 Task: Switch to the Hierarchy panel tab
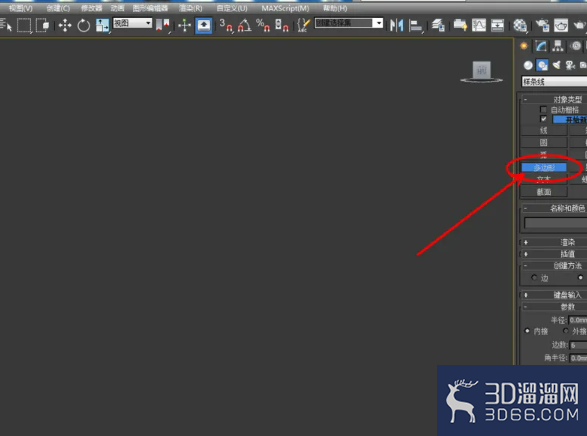click(x=558, y=46)
